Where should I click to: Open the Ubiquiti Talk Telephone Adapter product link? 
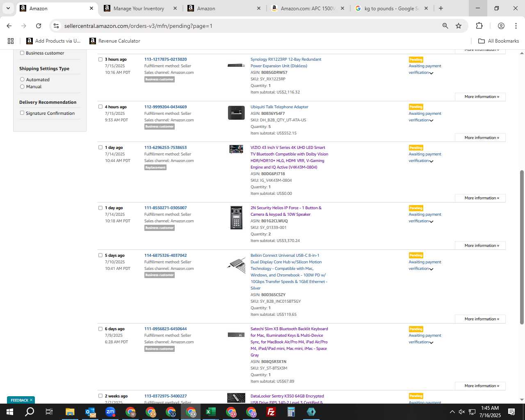279,107
